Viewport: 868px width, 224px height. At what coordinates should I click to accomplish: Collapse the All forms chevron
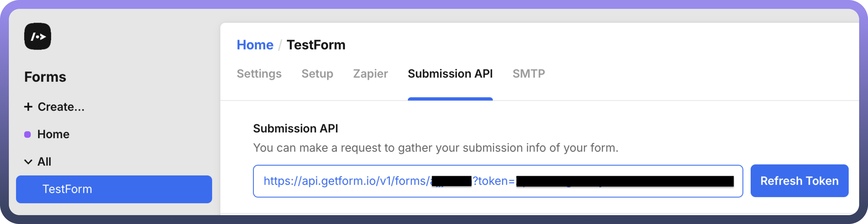(28, 162)
